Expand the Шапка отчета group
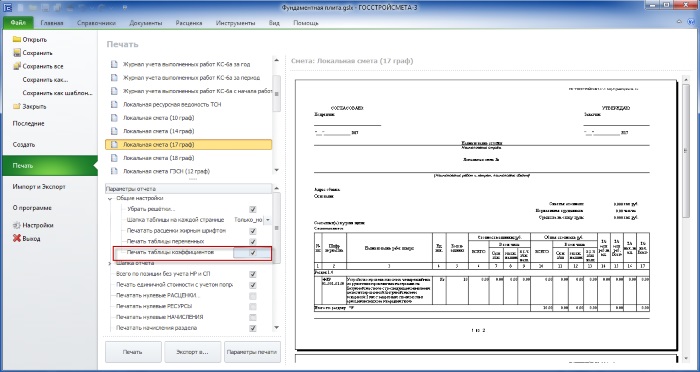 [x=110, y=263]
